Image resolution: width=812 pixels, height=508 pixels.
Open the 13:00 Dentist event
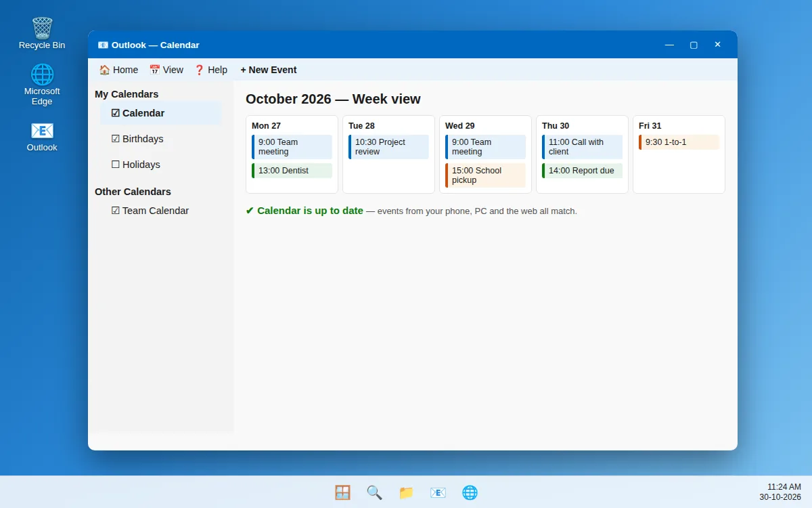pyautogui.click(x=292, y=171)
